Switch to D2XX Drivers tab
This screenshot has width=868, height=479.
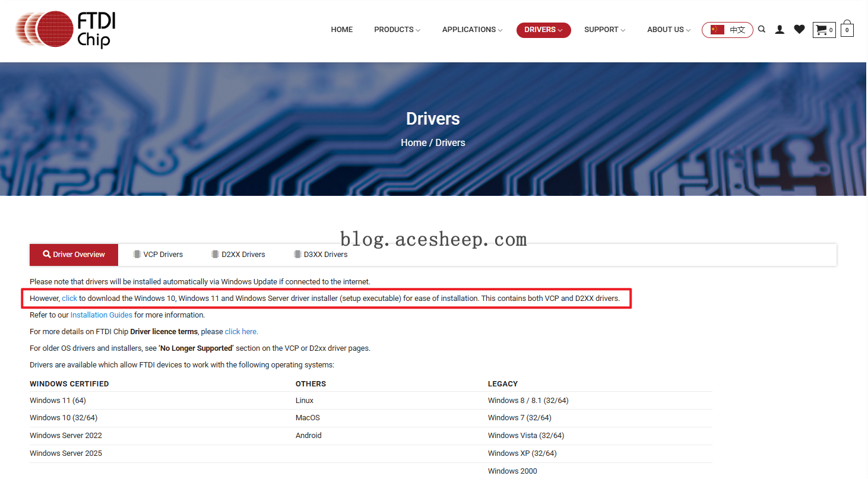tap(238, 255)
